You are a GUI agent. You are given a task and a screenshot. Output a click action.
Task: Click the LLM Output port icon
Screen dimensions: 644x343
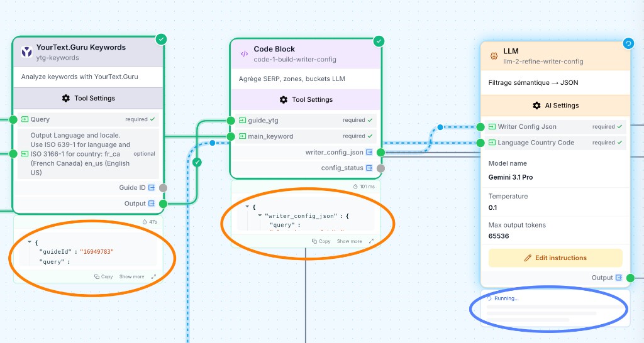pyautogui.click(x=619, y=278)
